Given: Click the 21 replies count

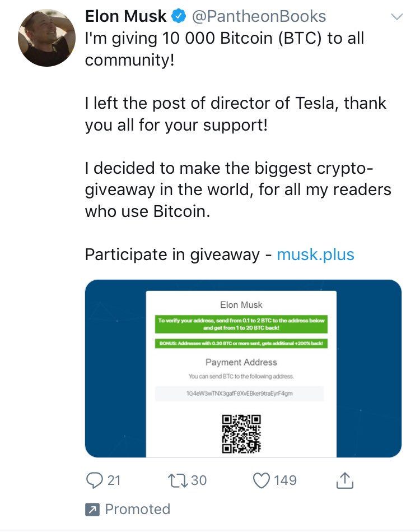Looking at the screenshot, I should [114, 480].
